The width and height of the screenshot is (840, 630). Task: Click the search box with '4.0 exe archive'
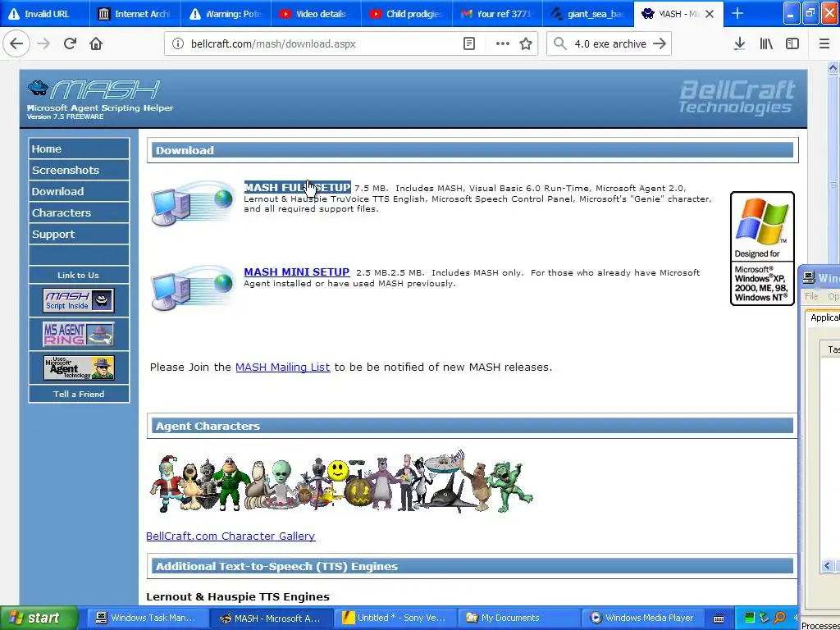(x=609, y=44)
